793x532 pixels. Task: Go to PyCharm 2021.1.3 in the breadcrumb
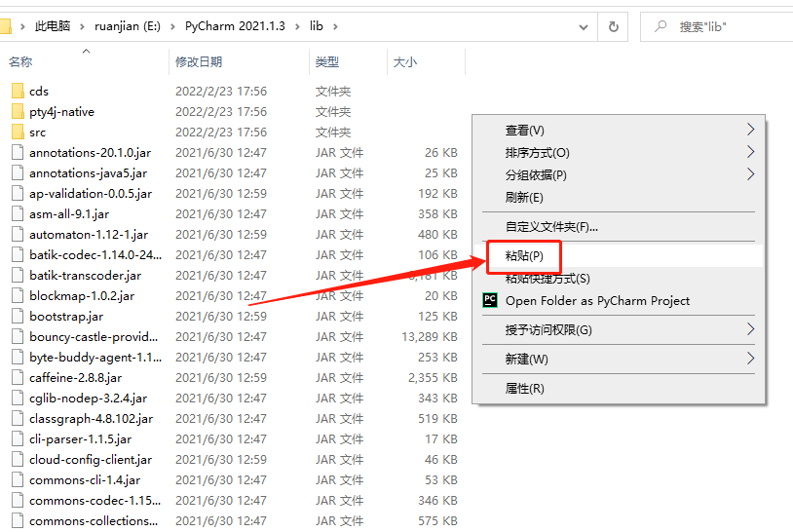(x=235, y=26)
